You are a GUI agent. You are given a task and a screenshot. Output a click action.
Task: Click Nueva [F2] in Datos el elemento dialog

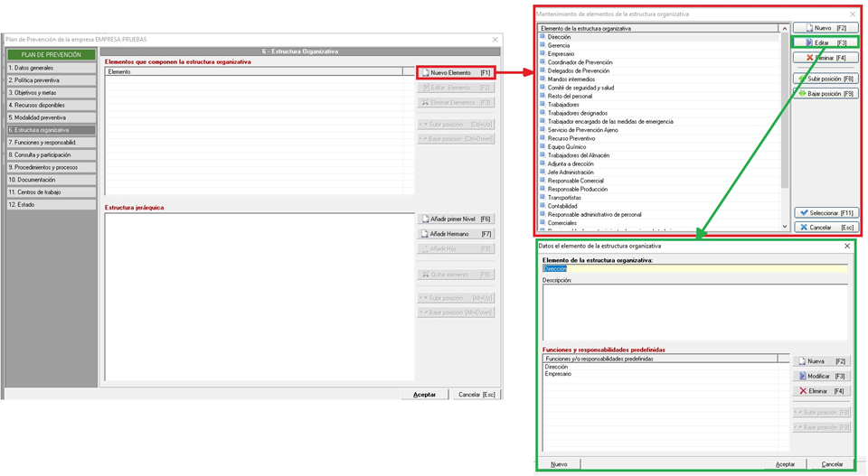pyautogui.click(x=822, y=361)
